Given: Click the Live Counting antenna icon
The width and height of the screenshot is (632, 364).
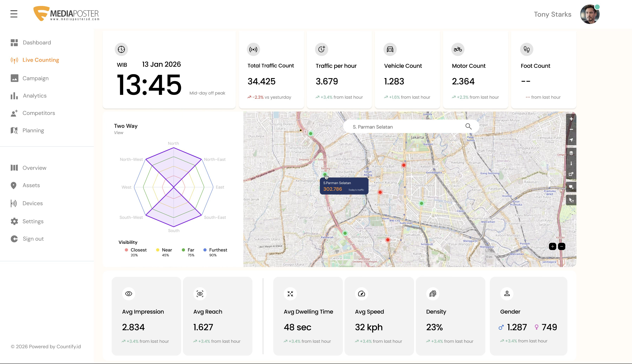Looking at the screenshot, I should 14,60.
